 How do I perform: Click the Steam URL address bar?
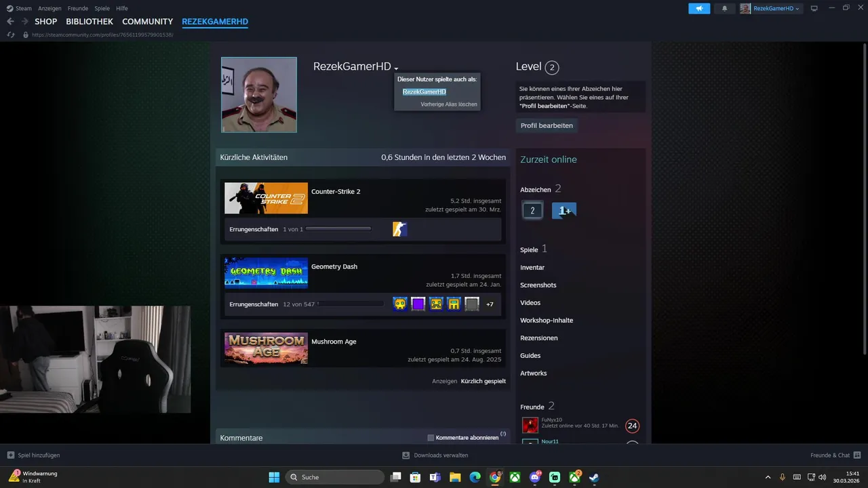(102, 35)
